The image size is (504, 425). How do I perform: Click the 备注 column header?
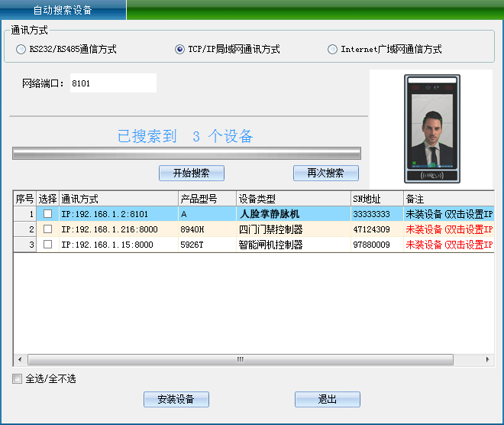(x=449, y=199)
